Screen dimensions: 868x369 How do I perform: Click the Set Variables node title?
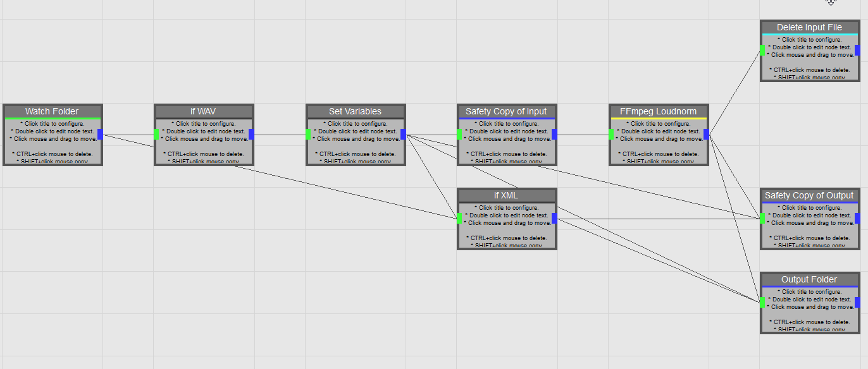point(355,111)
